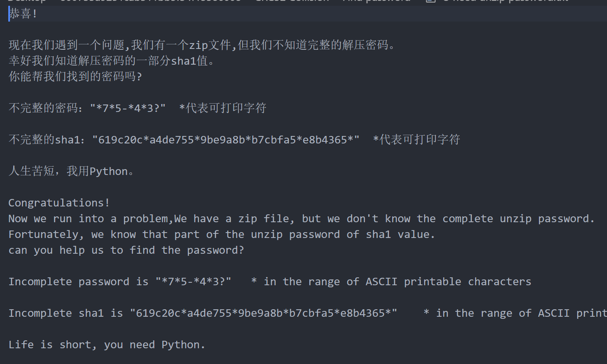Click the *代表可打印字符 note after the password
The width and height of the screenshot is (607, 364).
pos(223,108)
